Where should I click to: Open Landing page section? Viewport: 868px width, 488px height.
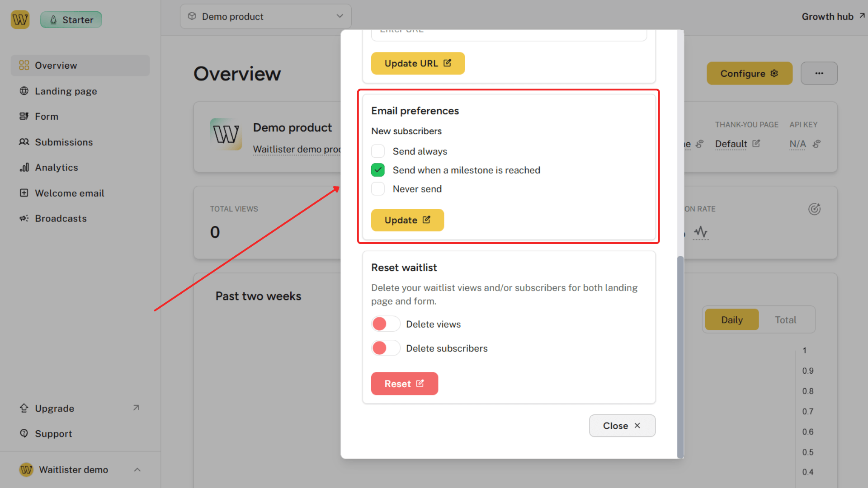(x=80, y=91)
